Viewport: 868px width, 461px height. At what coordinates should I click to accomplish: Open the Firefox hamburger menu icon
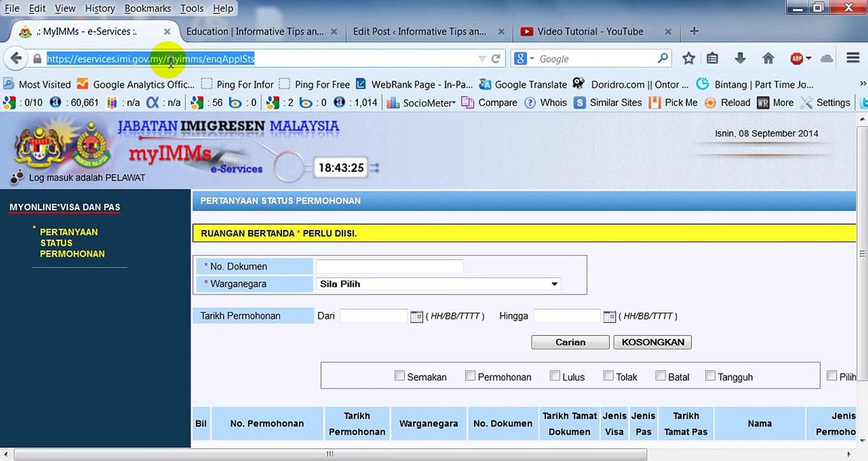[853, 58]
